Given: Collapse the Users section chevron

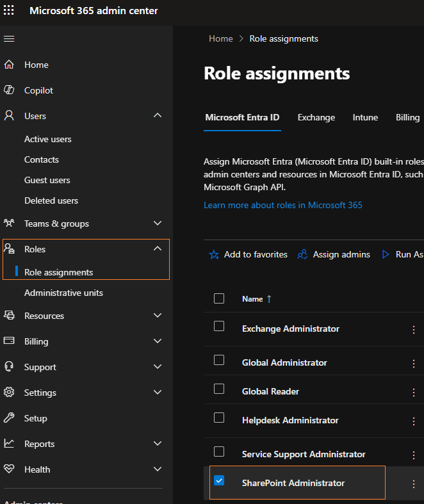Looking at the screenshot, I should 158,115.
